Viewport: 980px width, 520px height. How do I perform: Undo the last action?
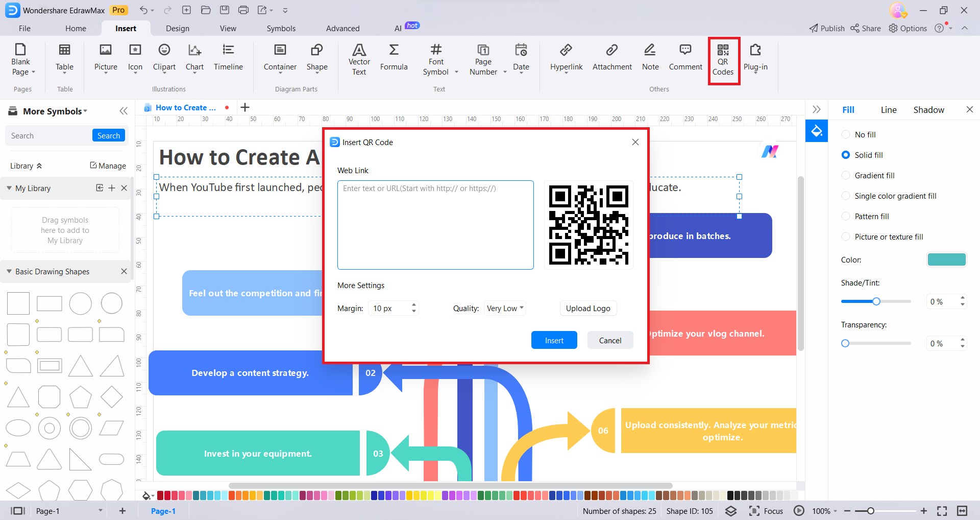click(144, 10)
